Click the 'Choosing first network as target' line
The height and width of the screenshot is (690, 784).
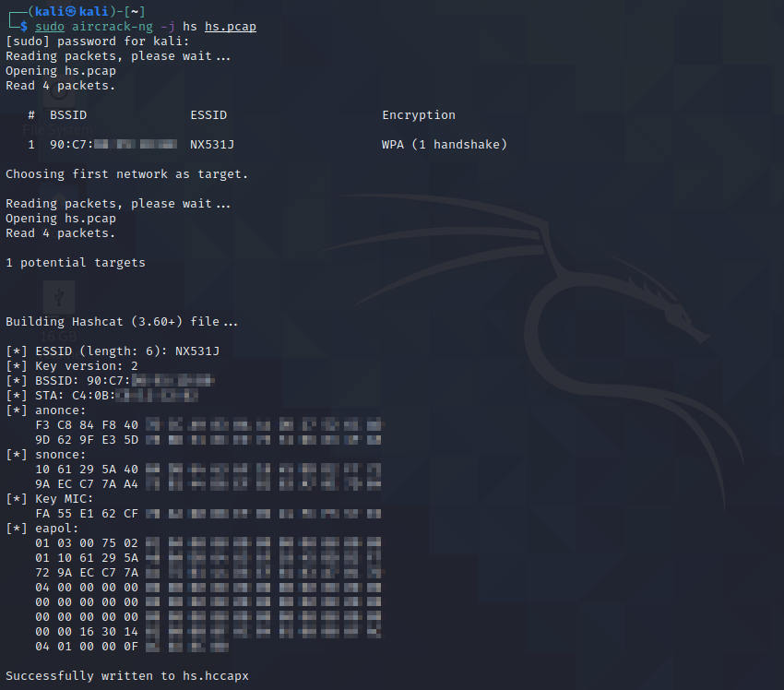click(x=127, y=174)
